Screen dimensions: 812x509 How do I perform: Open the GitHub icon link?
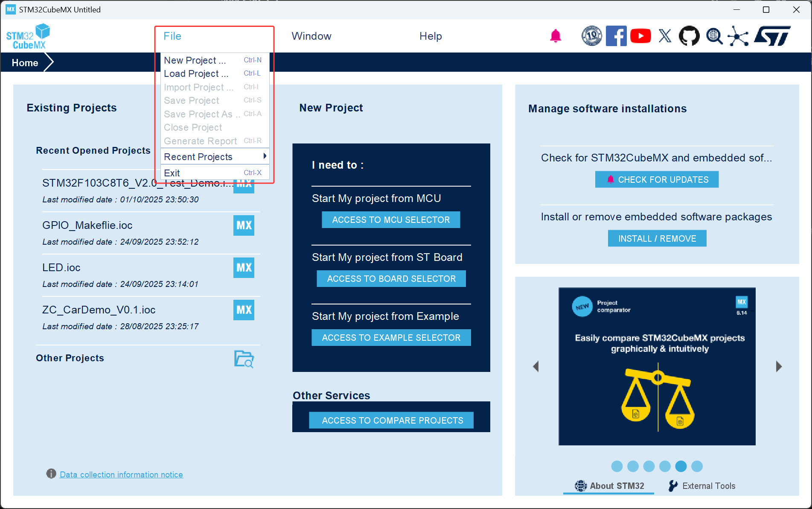click(x=689, y=36)
